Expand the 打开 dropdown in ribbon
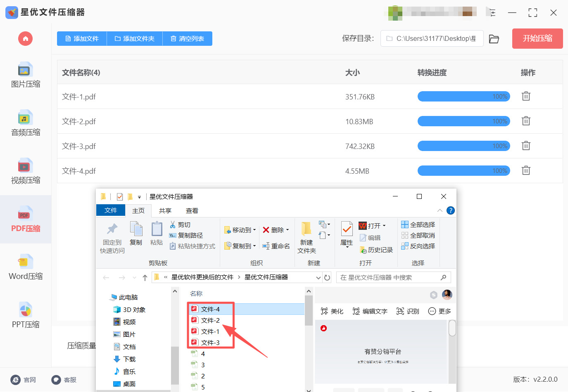 pyautogui.click(x=384, y=226)
